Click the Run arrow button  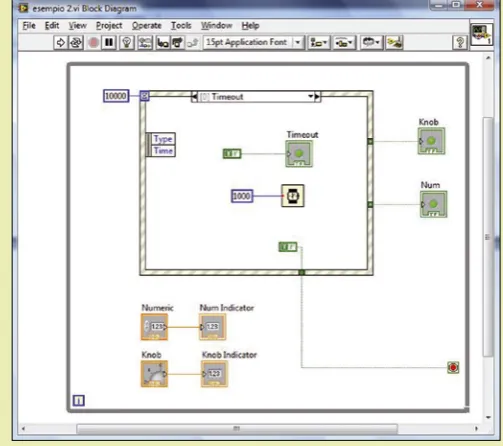pos(61,43)
